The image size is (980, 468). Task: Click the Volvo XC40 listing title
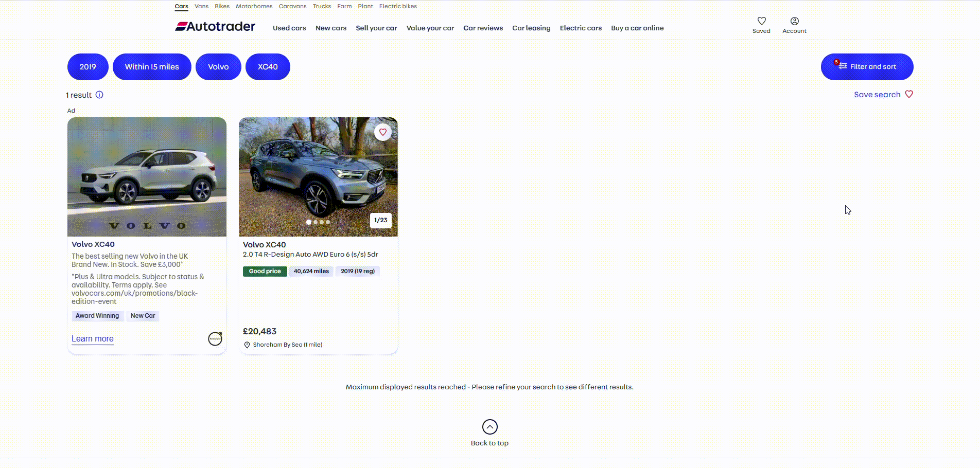point(264,245)
